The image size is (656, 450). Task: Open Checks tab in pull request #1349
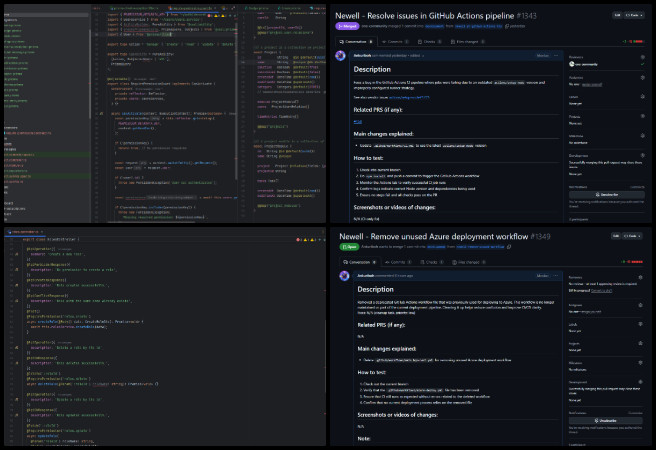click(x=432, y=262)
